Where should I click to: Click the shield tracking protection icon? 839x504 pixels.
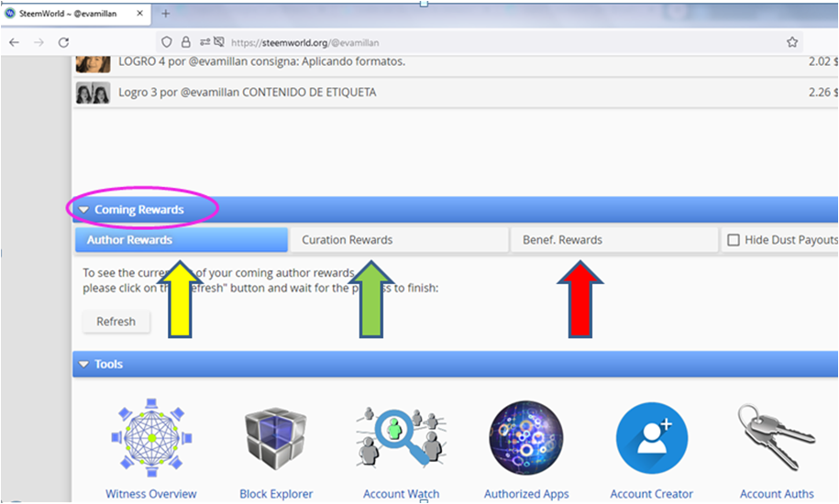pos(167,42)
